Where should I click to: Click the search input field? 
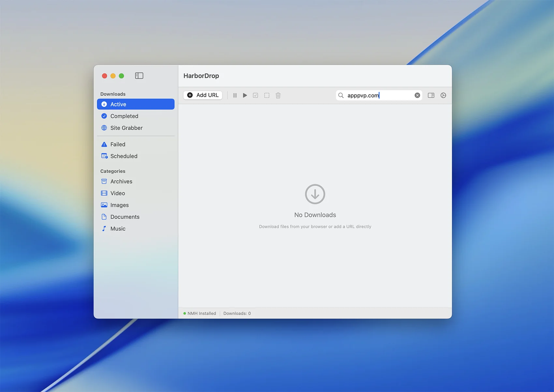click(x=378, y=95)
